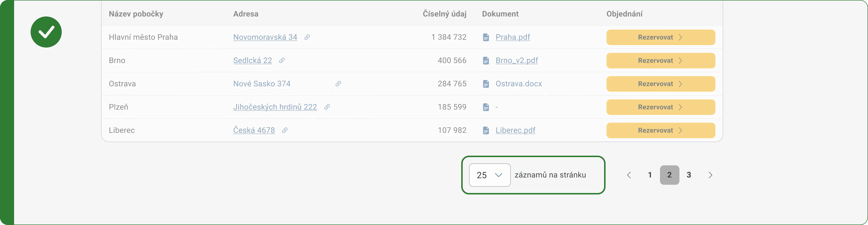
Task: Go to previous page with left chevron
Action: 629,175
